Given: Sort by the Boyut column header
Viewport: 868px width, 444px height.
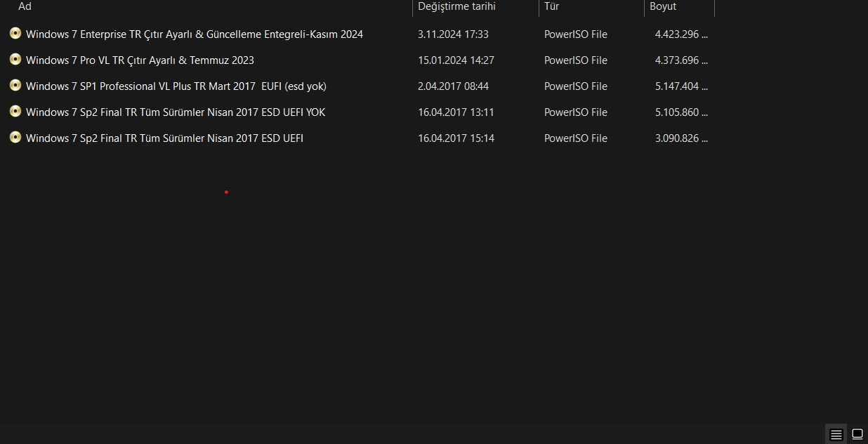Looking at the screenshot, I should [663, 6].
